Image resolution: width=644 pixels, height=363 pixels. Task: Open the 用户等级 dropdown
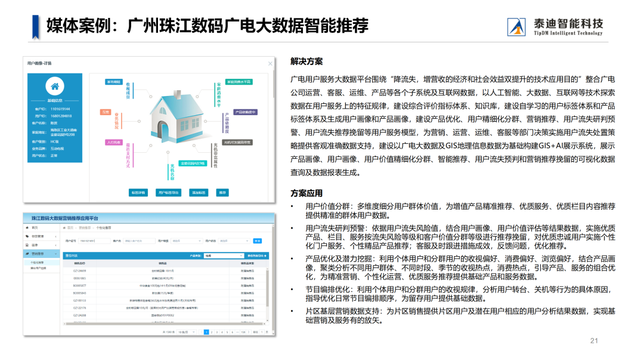click(187, 241)
